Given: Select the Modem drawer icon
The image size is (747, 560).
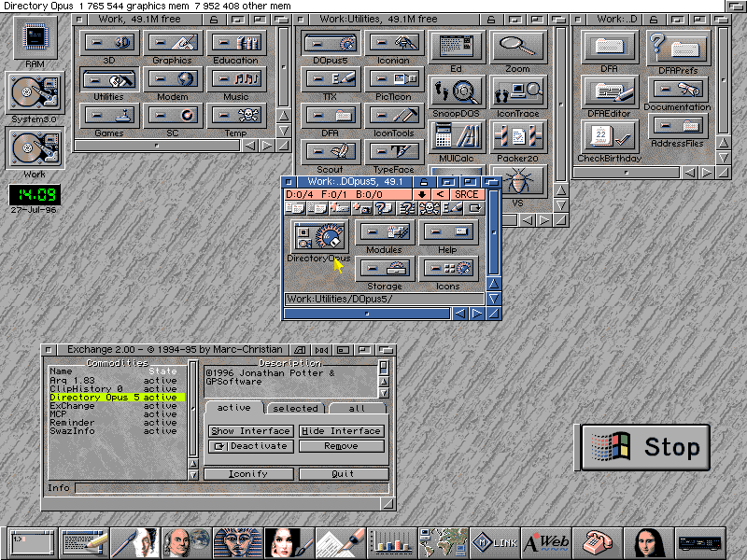Looking at the screenshot, I should point(173,79).
